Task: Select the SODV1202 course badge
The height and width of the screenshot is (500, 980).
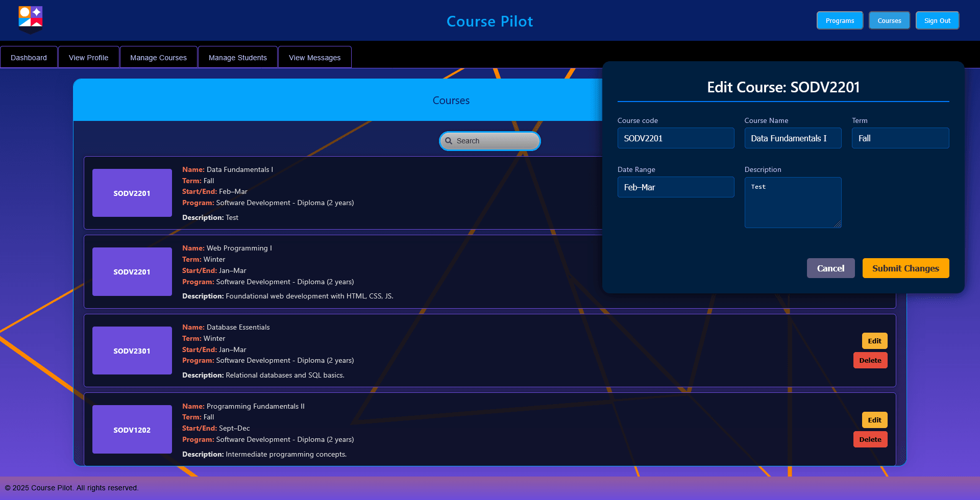Action: 132,429
